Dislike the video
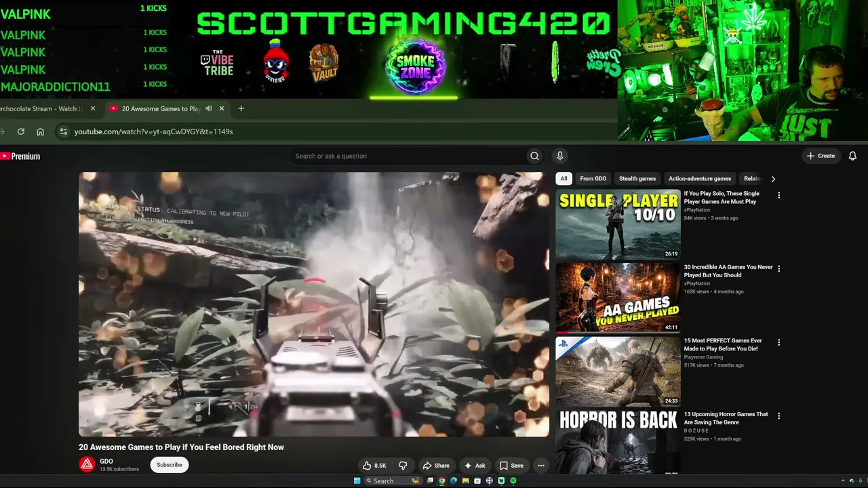Viewport: 868px width, 488px height. [x=403, y=466]
